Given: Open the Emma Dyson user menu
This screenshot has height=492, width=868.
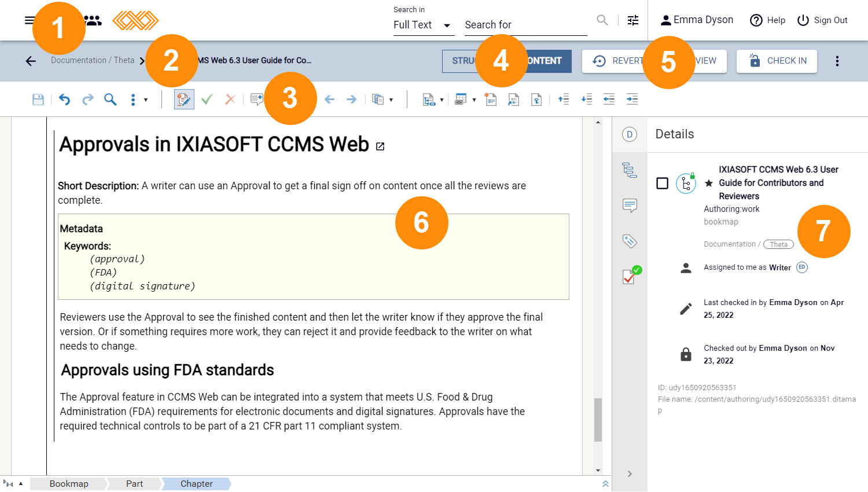Looking at the screenshot, I should pos(697,20).
